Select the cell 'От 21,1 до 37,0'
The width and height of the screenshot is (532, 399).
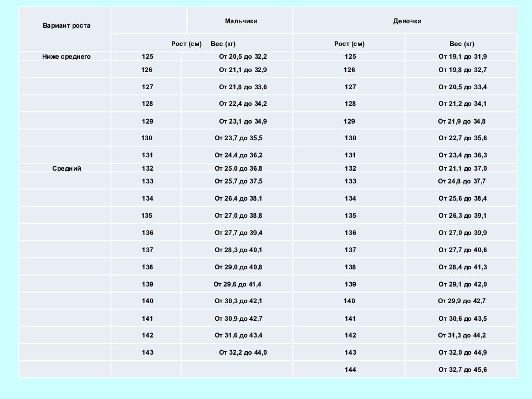point(462,168)
